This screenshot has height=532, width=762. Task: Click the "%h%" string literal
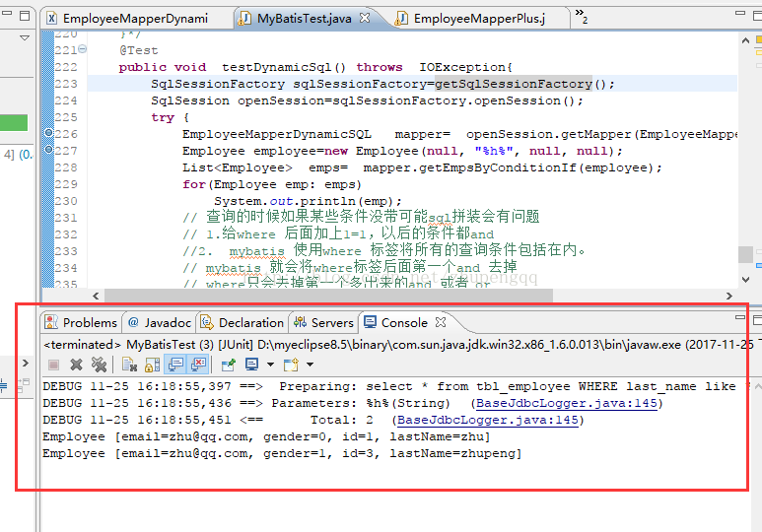(x=494, y=151)
